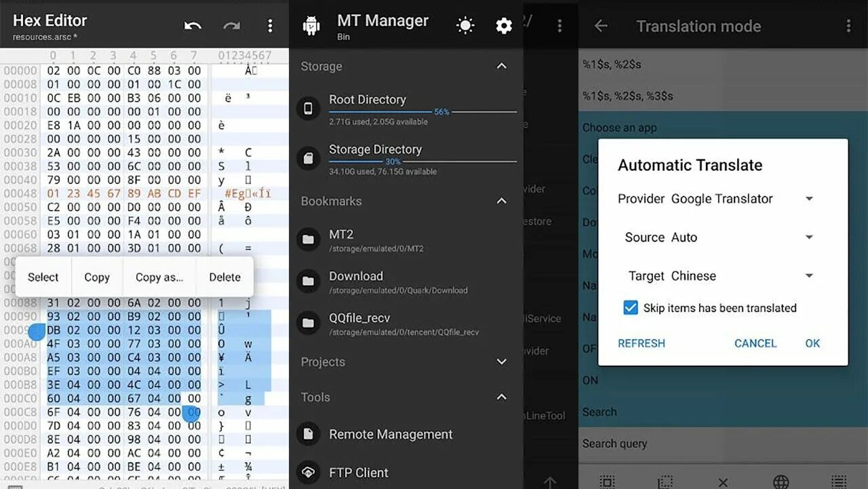Open MT2 bookmark path /storage/emulated/0/MT2

pyautogui.click(x=407, y=239)
